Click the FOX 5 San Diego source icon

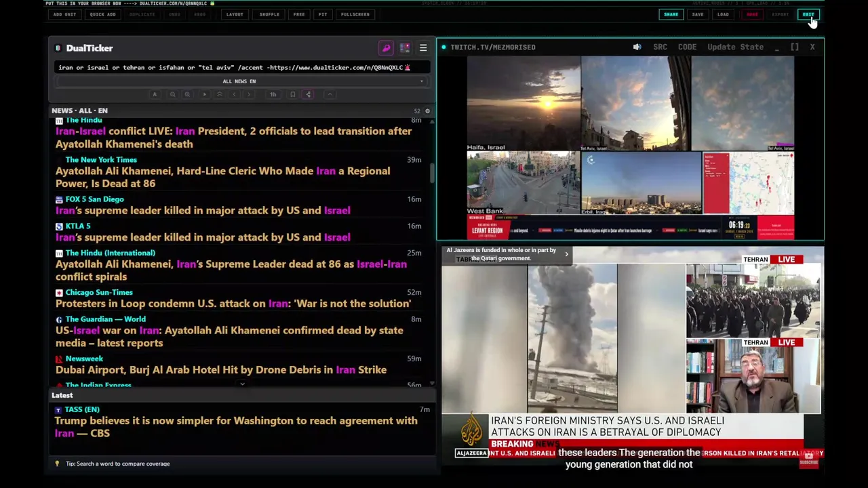coord(59,199)
